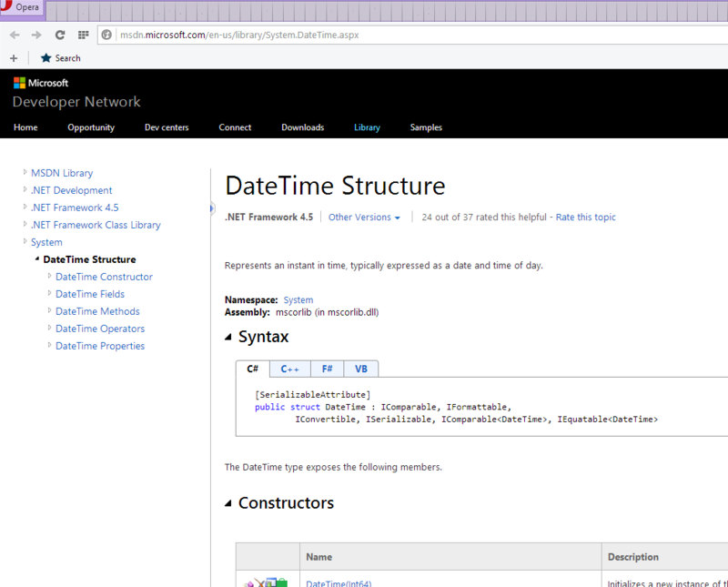
Task: Open the Other Versions dropdown
Action: point(364,218)
